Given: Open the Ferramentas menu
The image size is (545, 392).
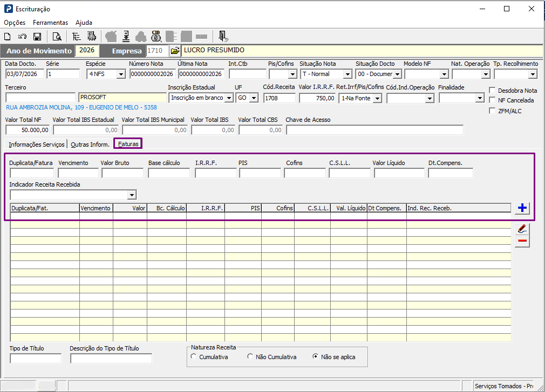Looking at the screenshot, I should 50,23.
